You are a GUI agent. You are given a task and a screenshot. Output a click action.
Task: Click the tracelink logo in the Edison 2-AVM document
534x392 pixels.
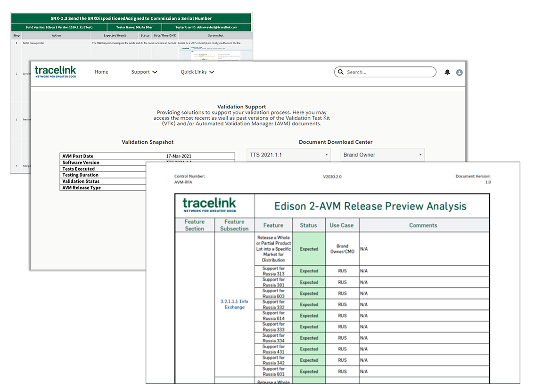point(209,204)
